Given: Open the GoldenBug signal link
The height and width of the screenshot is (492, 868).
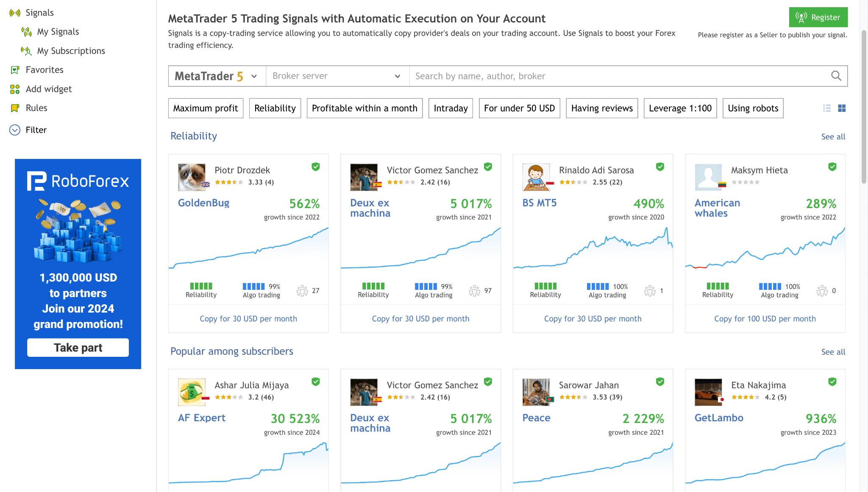Looking at the screenshot, I should point(203,203).
